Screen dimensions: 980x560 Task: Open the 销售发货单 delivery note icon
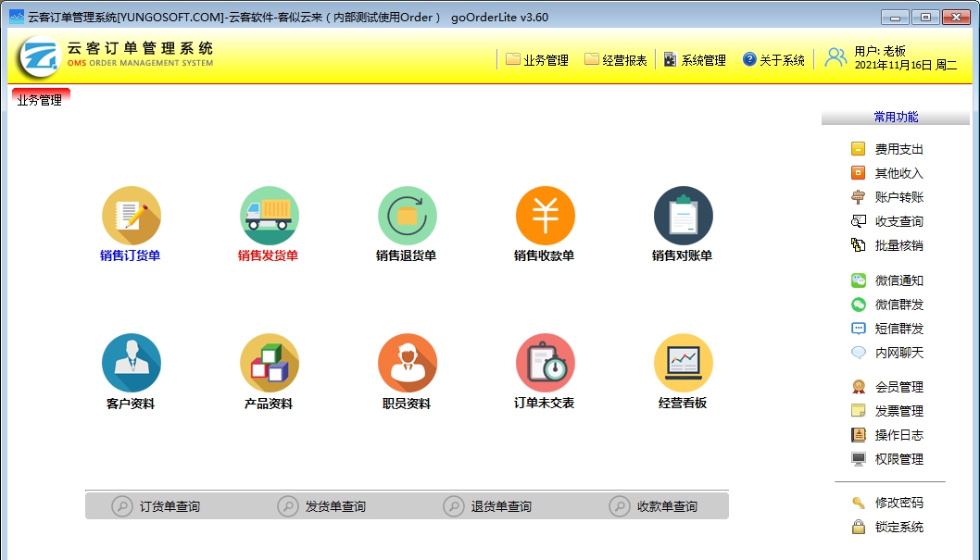click(269, 222)
